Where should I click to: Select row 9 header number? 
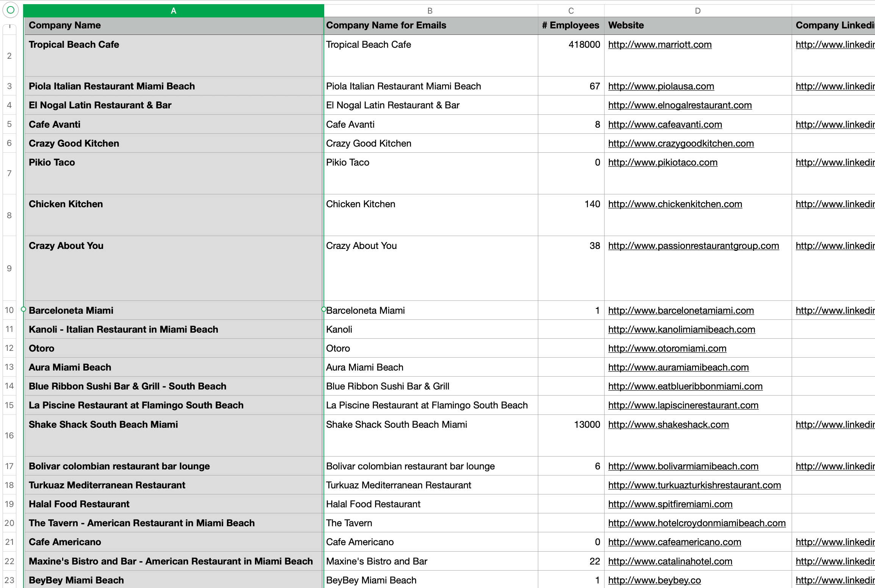coord(9,268)
